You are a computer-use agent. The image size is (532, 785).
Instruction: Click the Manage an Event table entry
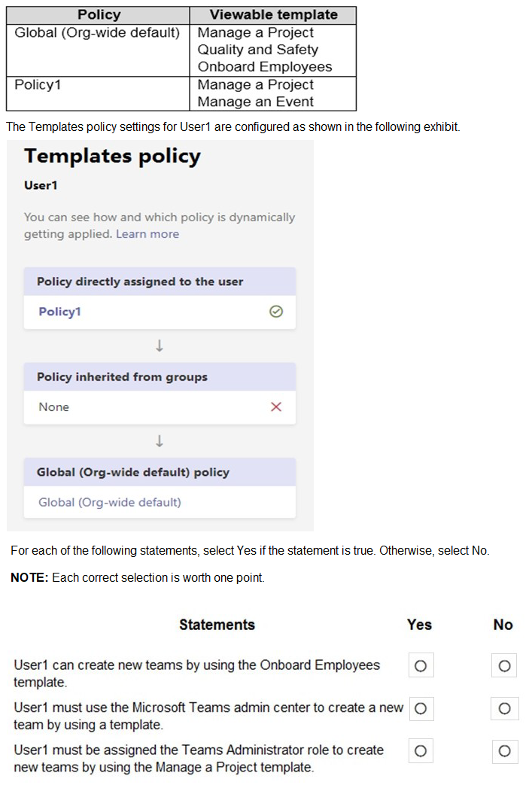coord(256,102)
